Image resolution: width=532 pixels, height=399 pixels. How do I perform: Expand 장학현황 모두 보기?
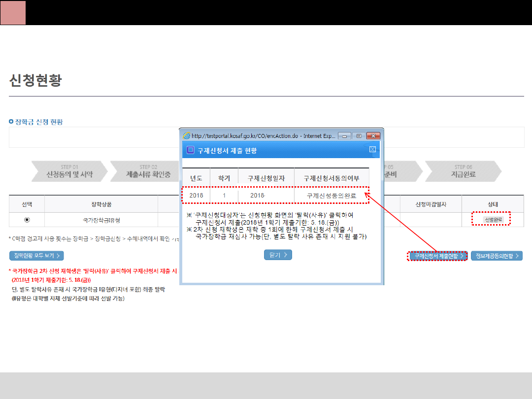click(x=36, y=256)
